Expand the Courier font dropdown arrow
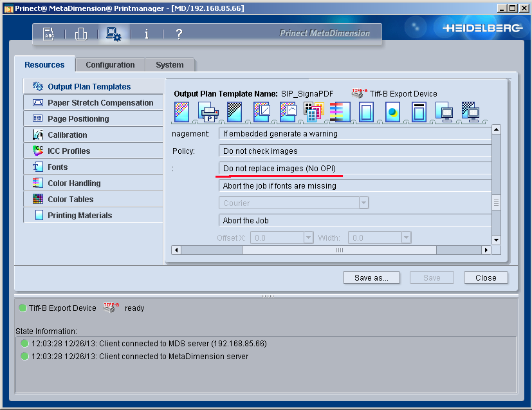Viewport: 532px width, 410px height. pyautogui.click(x=363, y=203)
